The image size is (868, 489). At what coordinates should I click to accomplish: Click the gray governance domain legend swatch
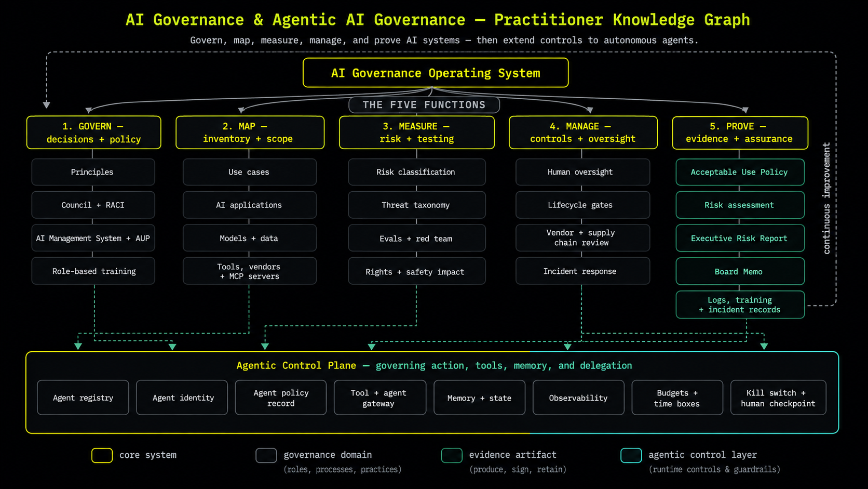coord(266,455)
